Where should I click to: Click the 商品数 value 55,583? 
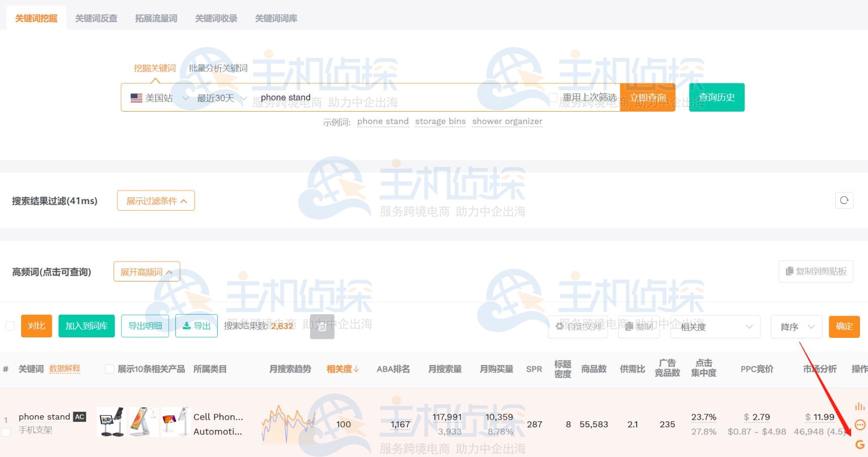594,424
